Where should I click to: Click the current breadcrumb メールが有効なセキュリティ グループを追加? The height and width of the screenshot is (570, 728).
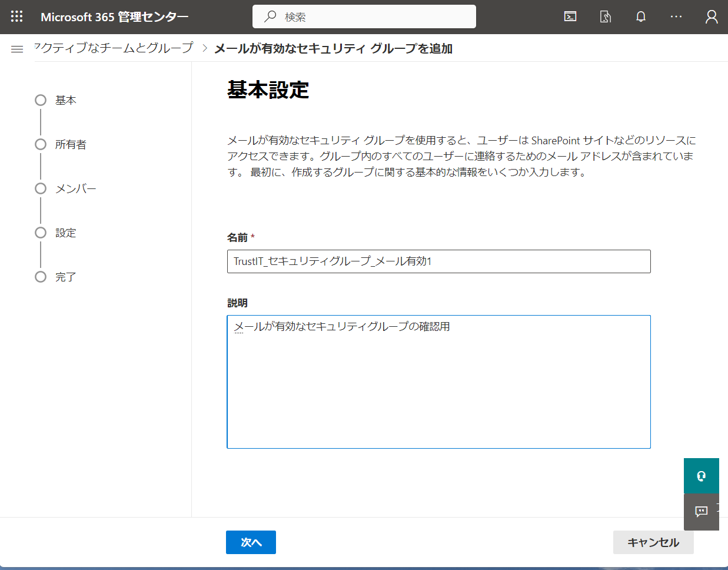334,48
